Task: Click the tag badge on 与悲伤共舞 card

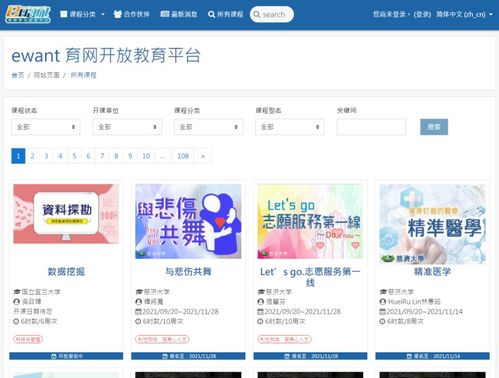Action: 162,339
